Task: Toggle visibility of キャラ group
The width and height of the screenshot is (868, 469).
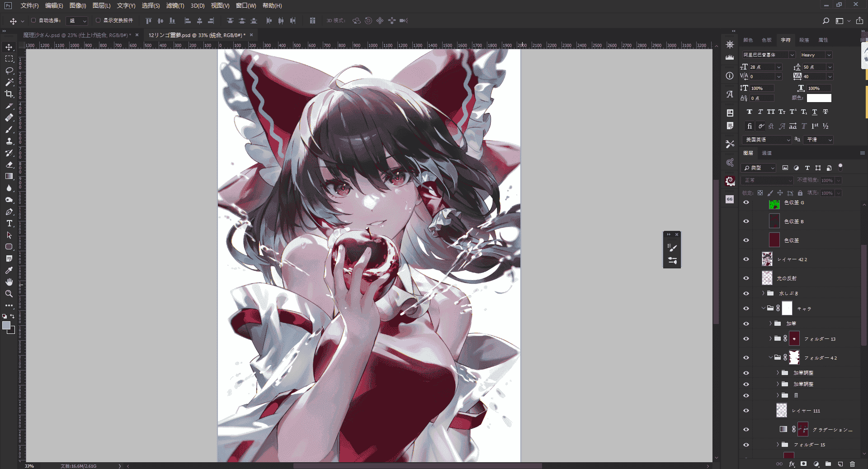Action: [x=746, y=309]
